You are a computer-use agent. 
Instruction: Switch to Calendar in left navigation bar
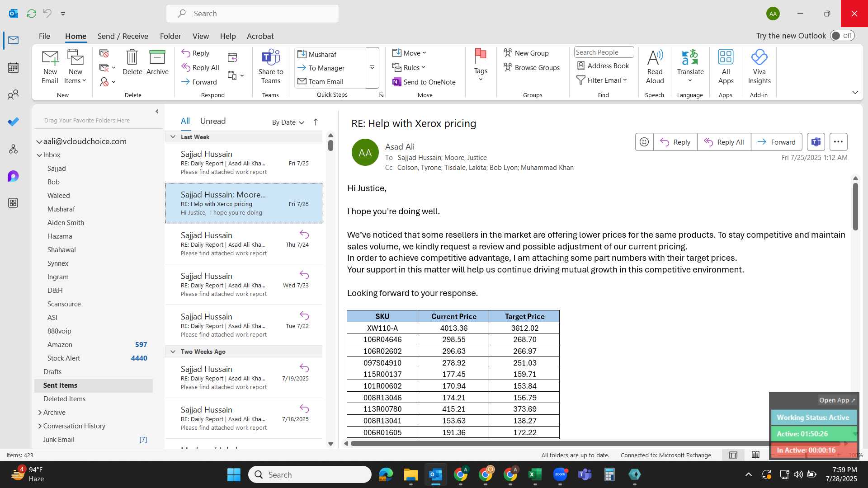click(13, 68)
